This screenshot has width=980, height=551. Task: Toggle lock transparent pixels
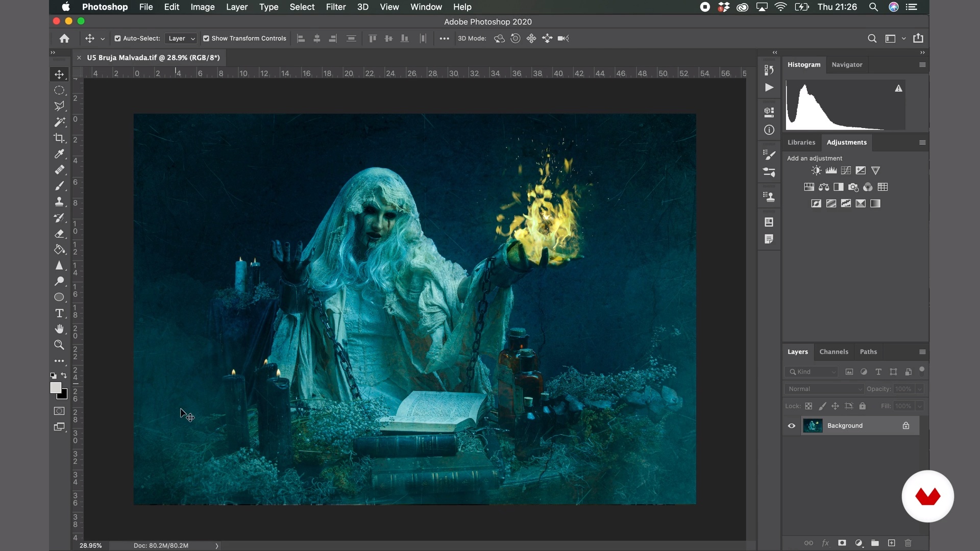808,406
